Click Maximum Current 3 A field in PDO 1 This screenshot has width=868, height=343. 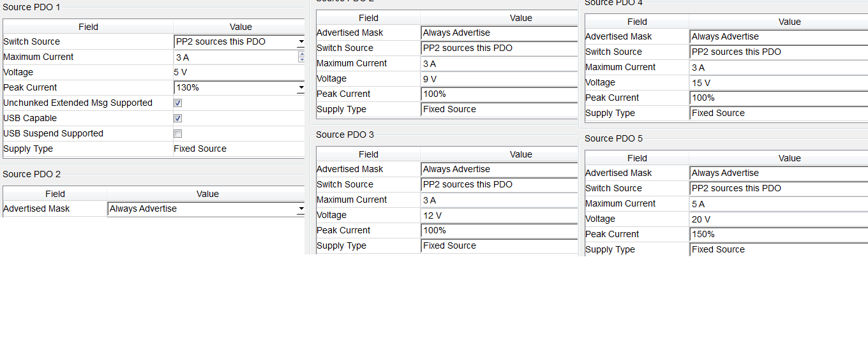[236, 57]
